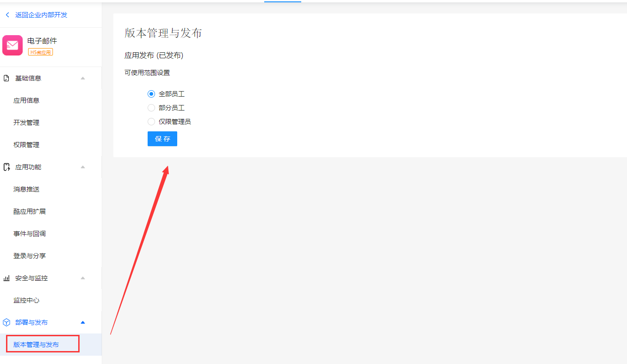Click the 安全与监控 bar chart icon
The image size is (627, 364).
pyautogui.click(x=6, y=278)
